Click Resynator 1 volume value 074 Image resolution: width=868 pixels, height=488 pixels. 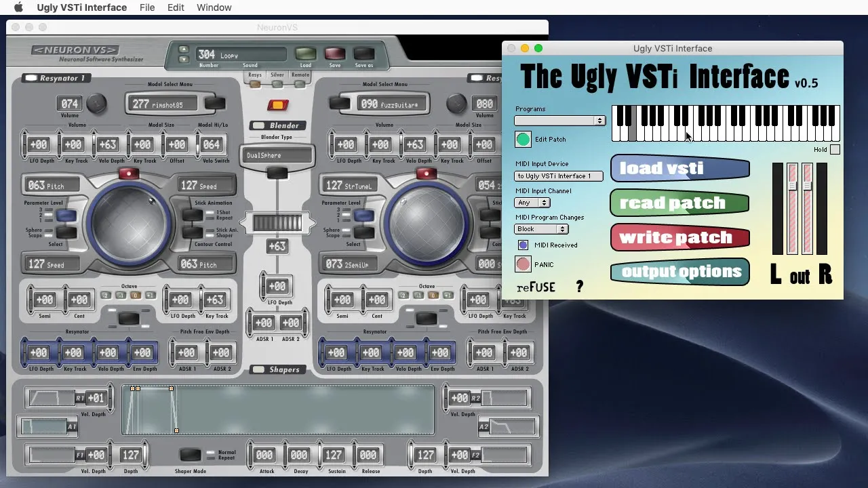(x=70, y=104)
